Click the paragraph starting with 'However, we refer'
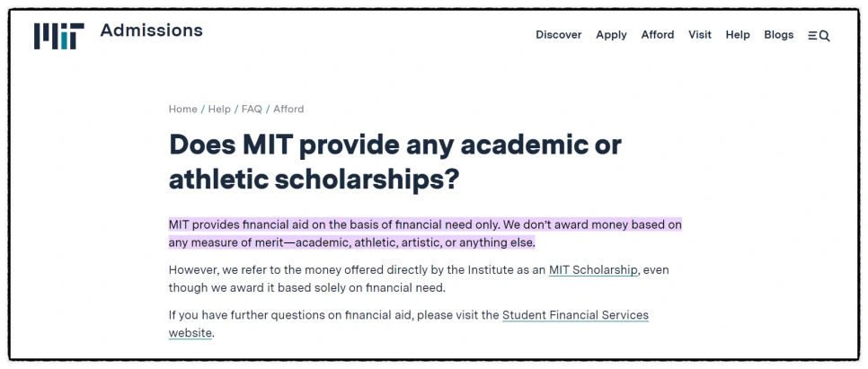The image size is (868, 369). (358, 270)
